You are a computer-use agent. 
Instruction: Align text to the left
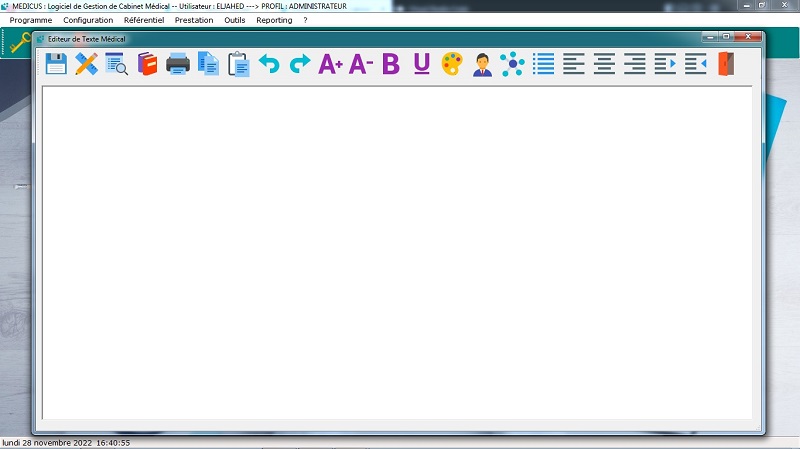573,64
